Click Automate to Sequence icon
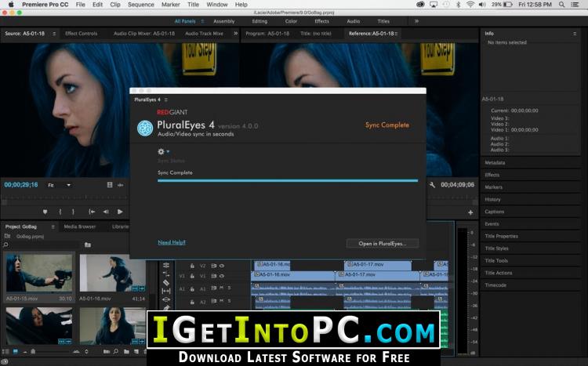Screen dimensions: 588x366 point(107,351)
